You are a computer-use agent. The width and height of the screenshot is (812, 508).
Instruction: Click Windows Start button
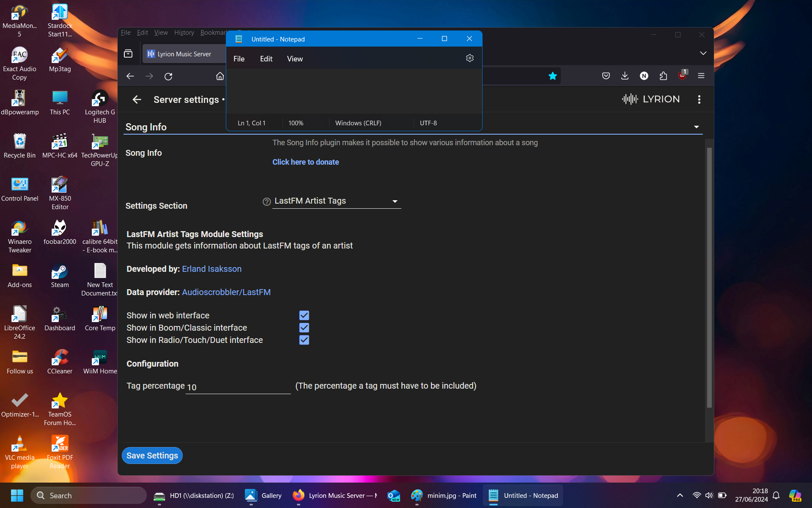click(x=17, y=495)
